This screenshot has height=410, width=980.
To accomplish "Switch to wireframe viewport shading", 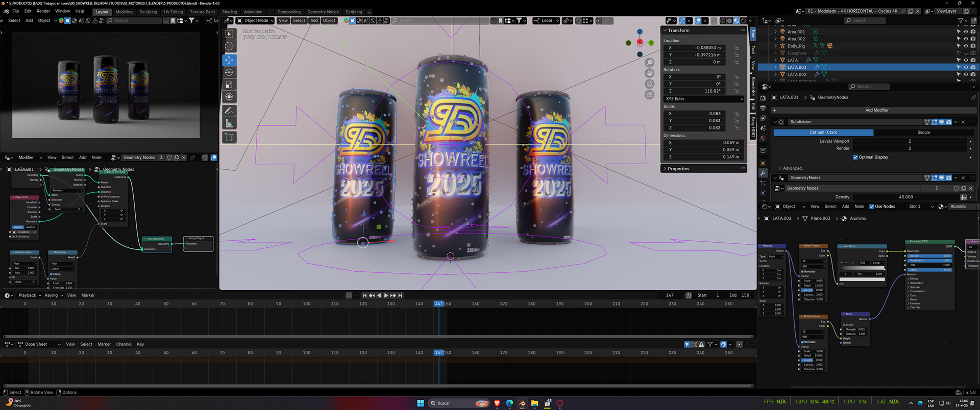I will [x=723, y=21].
